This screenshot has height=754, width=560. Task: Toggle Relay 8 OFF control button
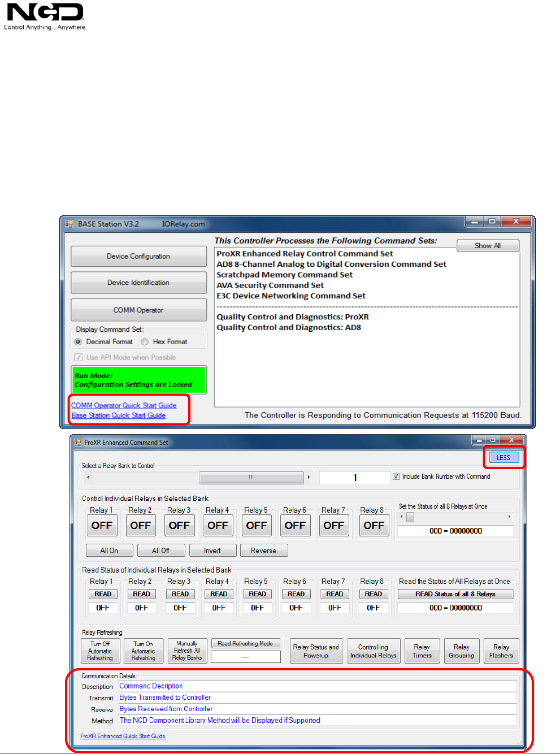pos(374,526)
